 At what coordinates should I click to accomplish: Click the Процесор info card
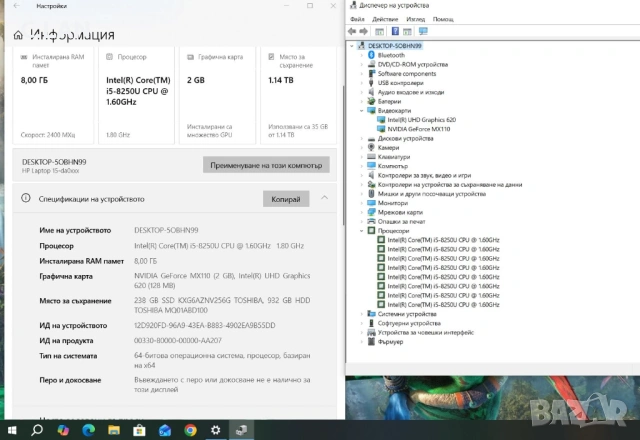136,96
